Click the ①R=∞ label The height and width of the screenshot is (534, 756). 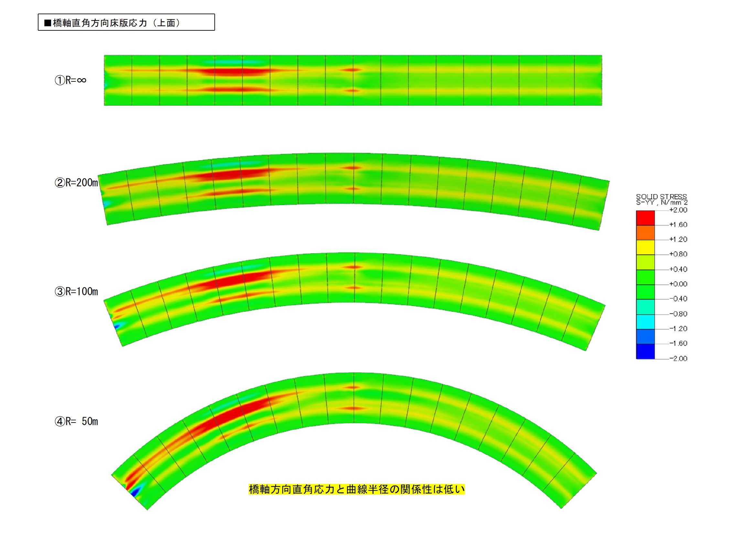70,80
